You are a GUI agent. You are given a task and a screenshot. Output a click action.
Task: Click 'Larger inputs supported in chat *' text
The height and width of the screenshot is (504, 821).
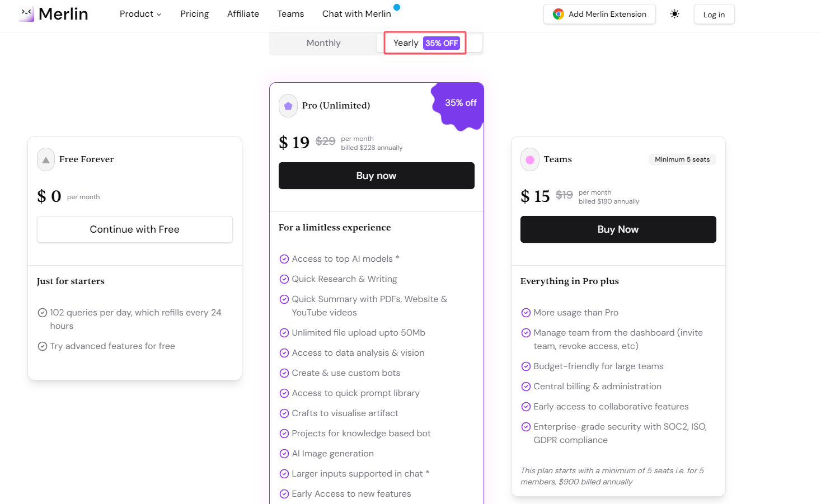click(x=360, y=474)
